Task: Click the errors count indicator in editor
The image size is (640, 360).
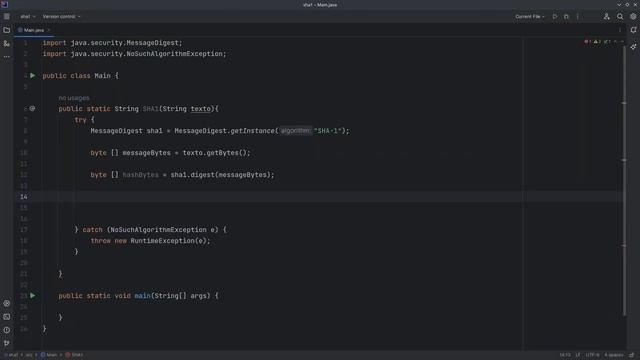Action: pyautogui.click(x=587, y=42)
